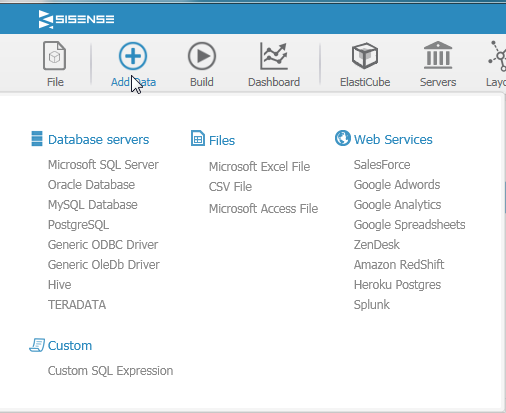Image resolution: width=506 pixels, height=413 pixels.
Task: Choose Amazon RedShift
Action: [x=399, y=265]
